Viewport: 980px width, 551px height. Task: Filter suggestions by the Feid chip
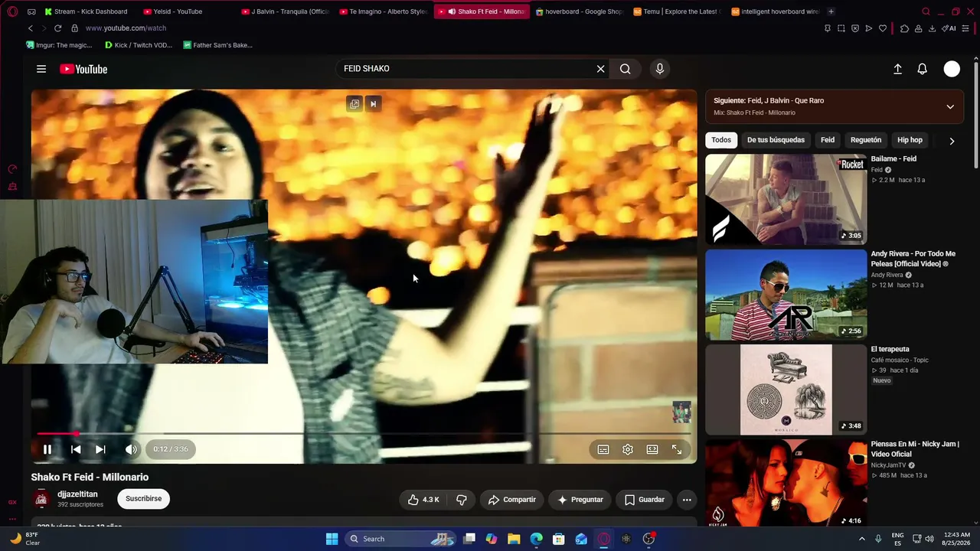[x=828, y=140]
